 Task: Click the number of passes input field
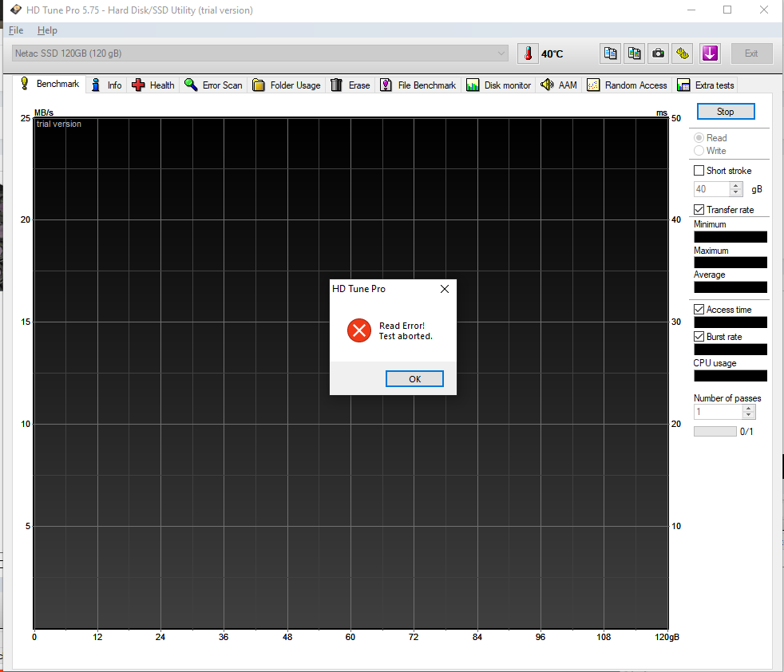(x=718, y=412)
